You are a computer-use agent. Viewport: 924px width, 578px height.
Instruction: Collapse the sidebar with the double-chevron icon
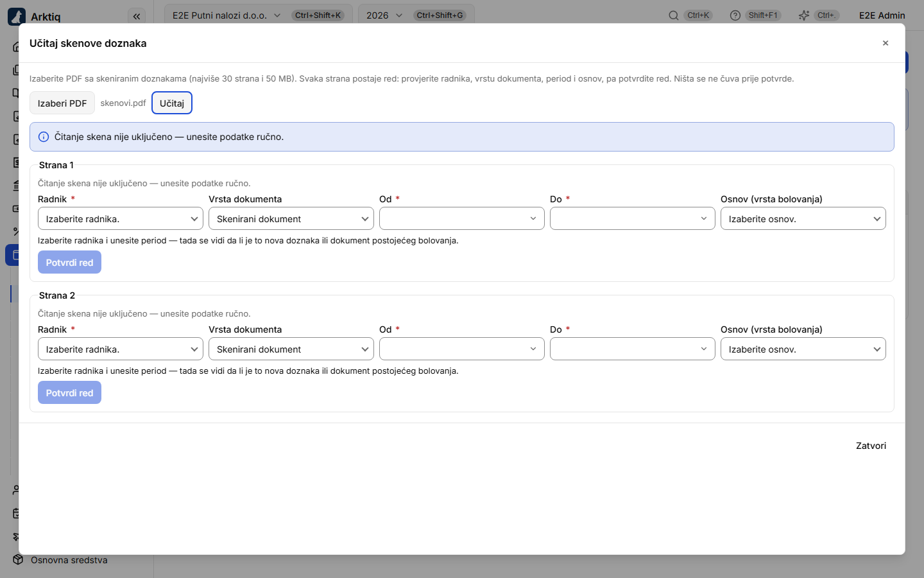(x=137, y=16)
